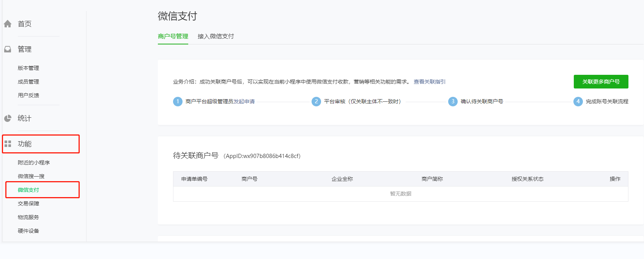
Task: Click the inbox icon beside 管理
Action: click(8, 49)
